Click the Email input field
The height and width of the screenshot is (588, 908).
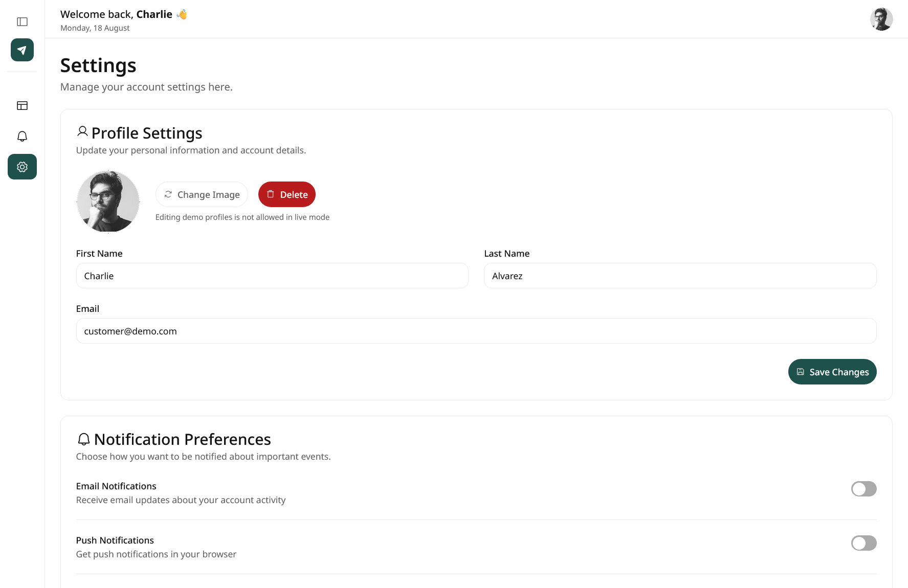click(x=476, y=331)
